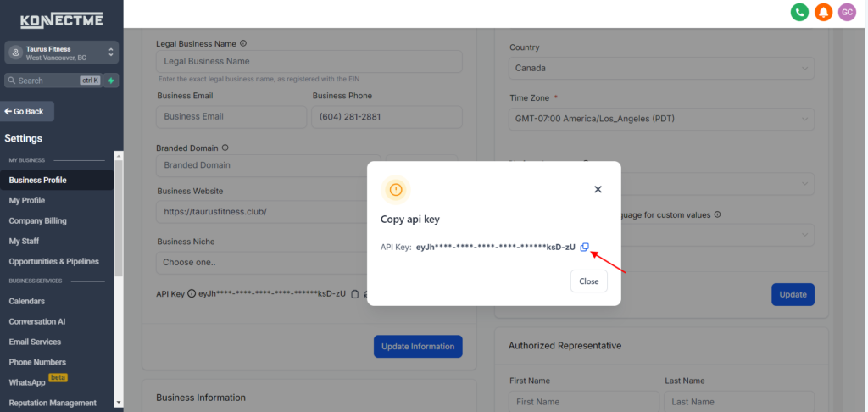Click the info icon next to Legal Business Name
The image size is (868, 412).
(x=243, y=43)
